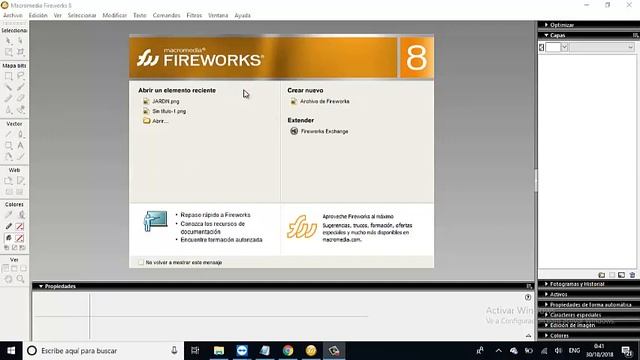
Task: Open the Seleccionar menu
Action: tap(82, 15)
